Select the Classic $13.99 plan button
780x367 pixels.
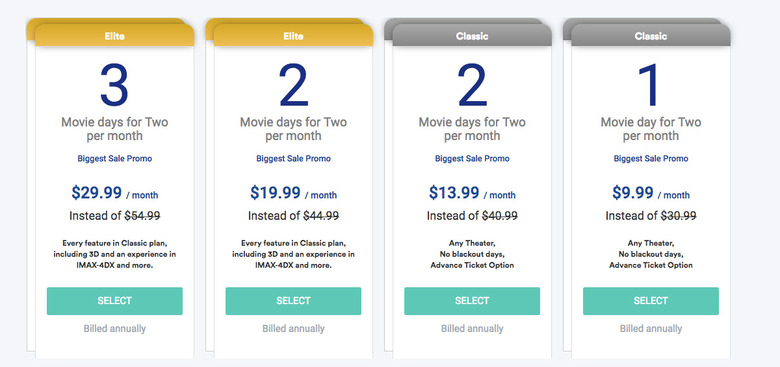472,301
